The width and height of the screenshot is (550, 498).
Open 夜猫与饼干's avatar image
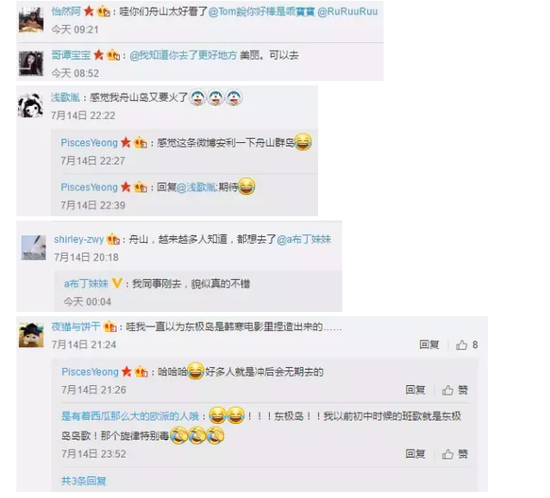[31, 335]
